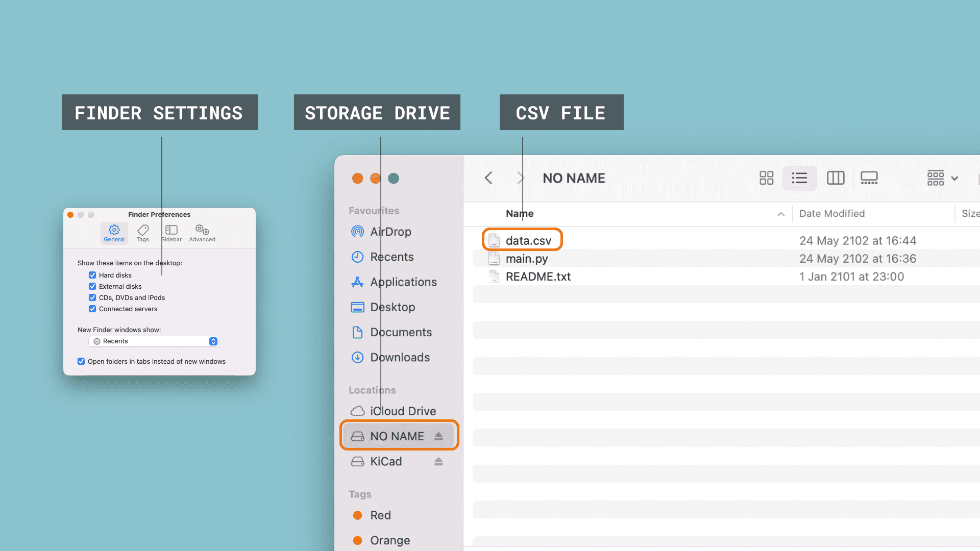The width and height of the screenshot is (980, 551).
Task: Open New Finder windows show dropdown
Action: (x=154, y=341)
